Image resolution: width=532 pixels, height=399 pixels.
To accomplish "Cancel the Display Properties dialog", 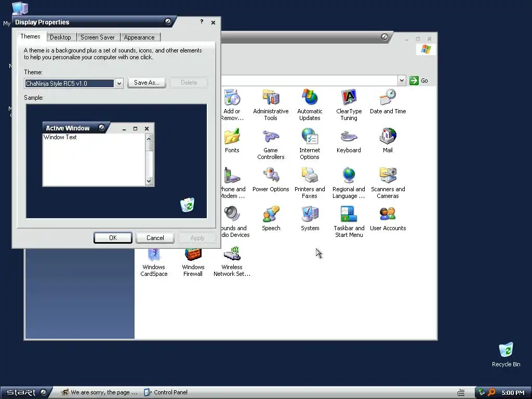I will coord(155,238).
